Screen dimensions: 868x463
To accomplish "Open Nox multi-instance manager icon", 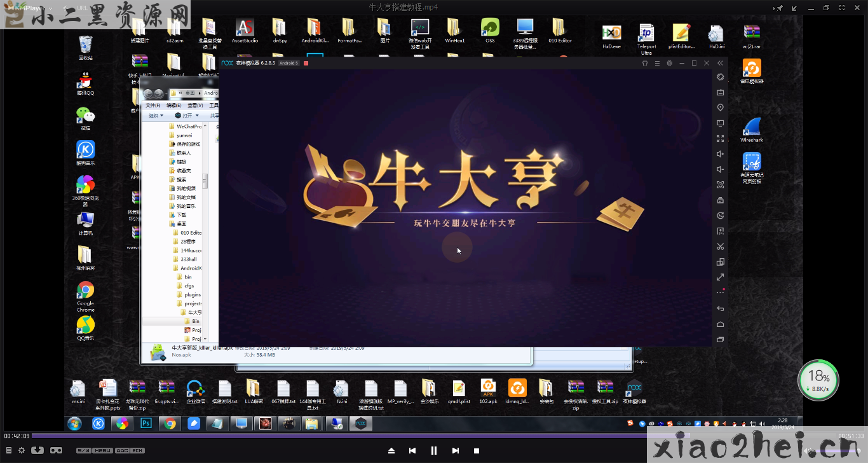I will tap(720, 262).
